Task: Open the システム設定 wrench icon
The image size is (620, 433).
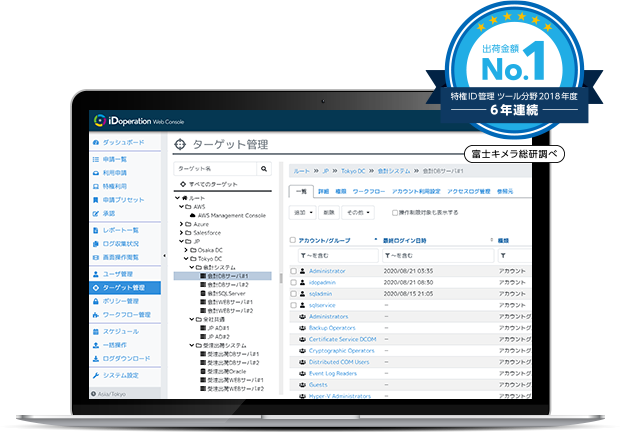Action: pos(96,376)
